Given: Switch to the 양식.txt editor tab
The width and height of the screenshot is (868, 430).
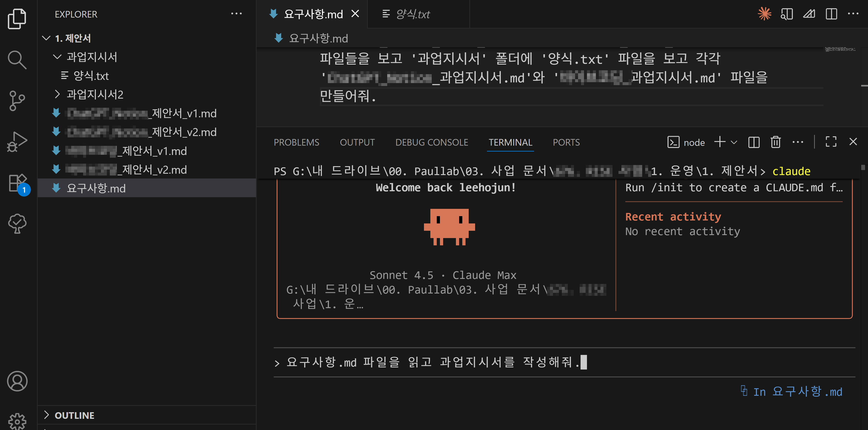Looking at the screenshot, I should pyautogui.click(x=413, y=14).
